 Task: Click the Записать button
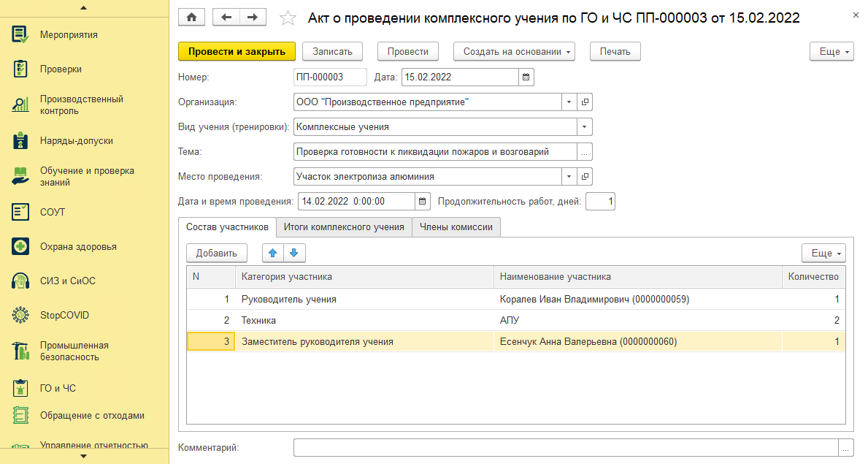click(x=332, y=52)
